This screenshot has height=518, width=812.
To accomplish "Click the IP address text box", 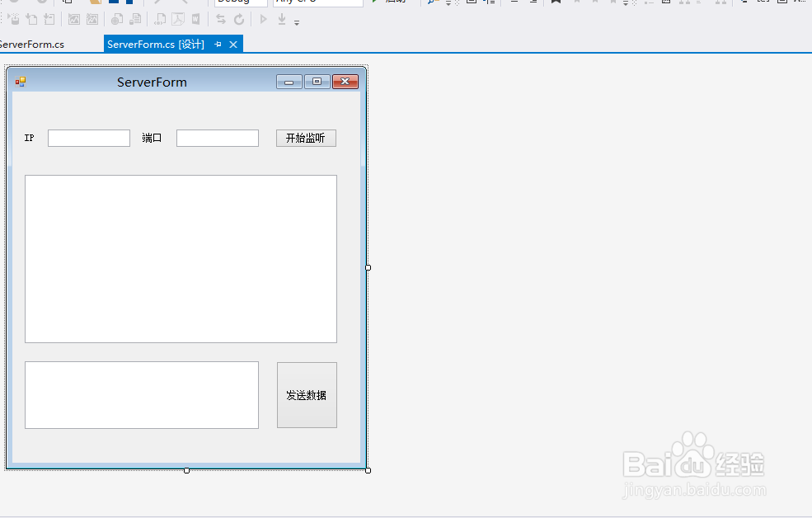I will (x=89, y=139).
